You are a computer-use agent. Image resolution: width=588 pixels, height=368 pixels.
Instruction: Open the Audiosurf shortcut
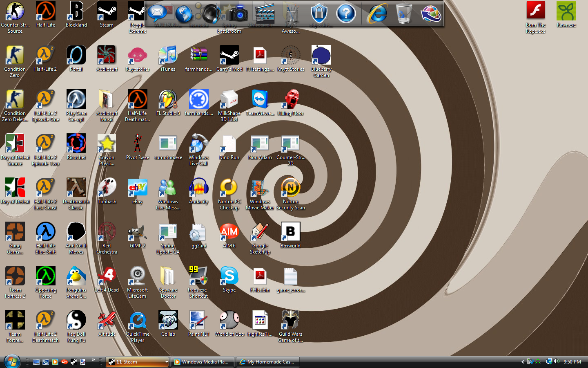(107, 58)
